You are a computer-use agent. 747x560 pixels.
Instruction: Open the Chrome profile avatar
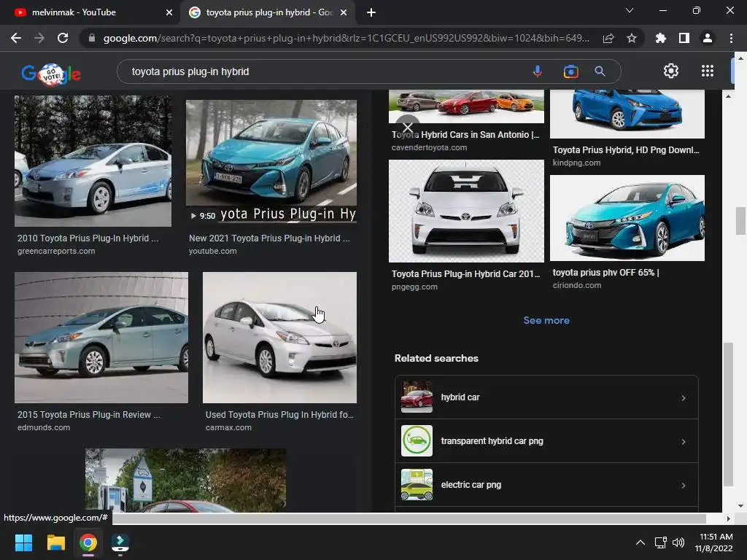pos(708,38)
